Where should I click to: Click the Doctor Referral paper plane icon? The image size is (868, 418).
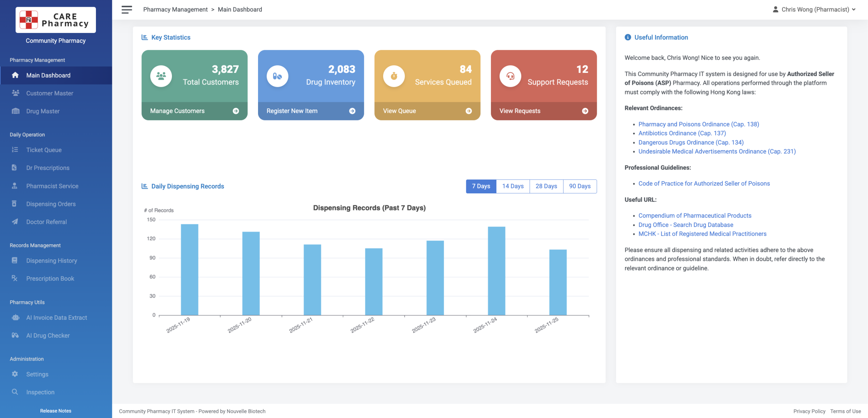[x=15, y=222]
